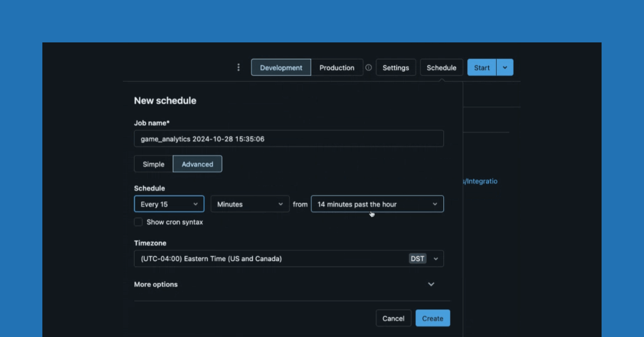Click the Start button

pyautogui.click(x=482, y=68)
